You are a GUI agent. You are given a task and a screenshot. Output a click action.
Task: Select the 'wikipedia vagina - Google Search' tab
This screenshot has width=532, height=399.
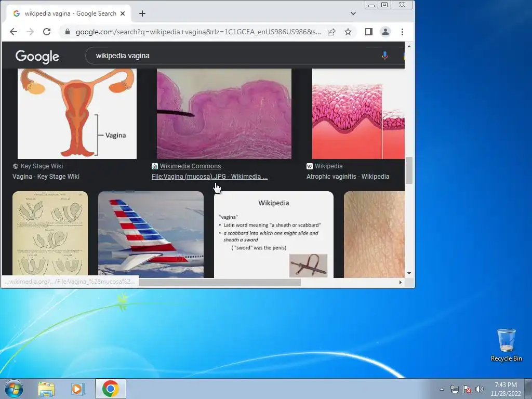69,14
